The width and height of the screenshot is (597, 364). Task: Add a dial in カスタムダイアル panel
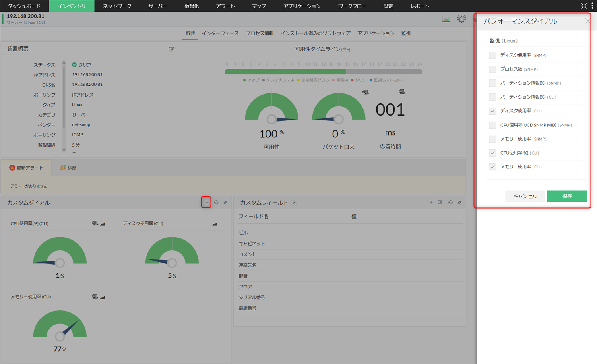(x=207, y=202)
